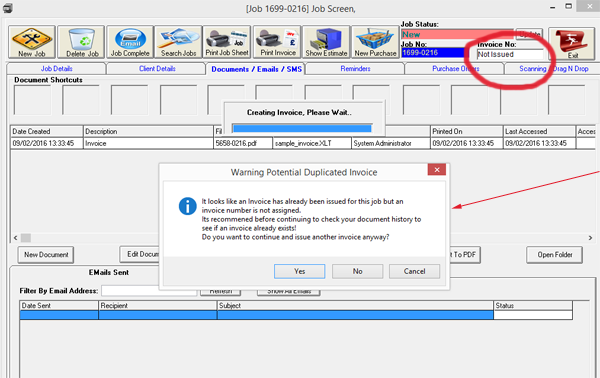This screenshot has height=378, width=600.
Task: Click the Update button beside Job Status
Action: tap(529, 34)
